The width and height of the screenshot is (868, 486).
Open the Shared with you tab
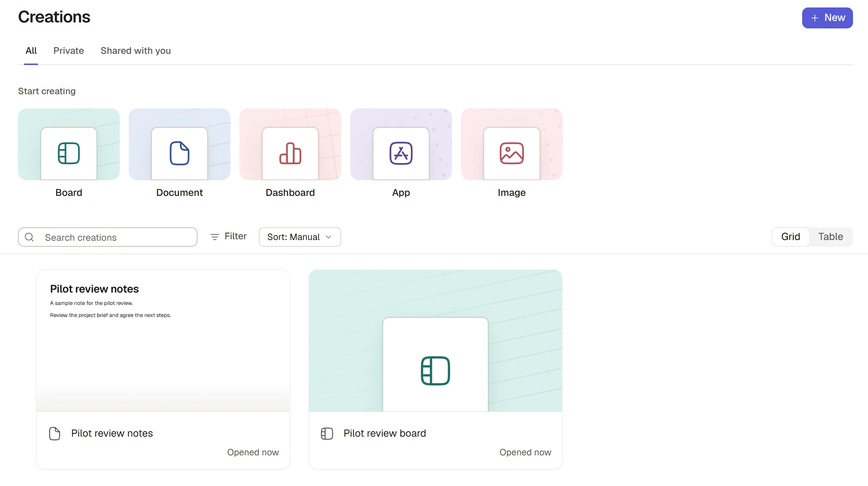click(136, 51)
